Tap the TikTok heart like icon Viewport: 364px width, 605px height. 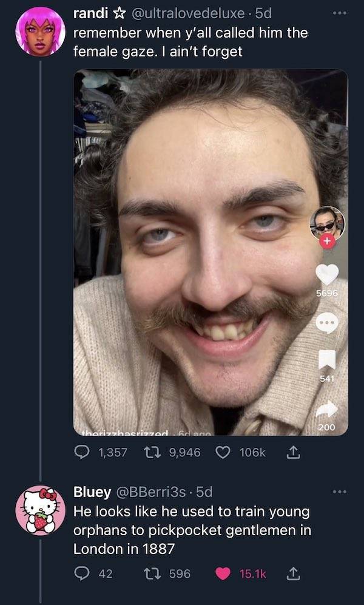[x=328, y=274]
